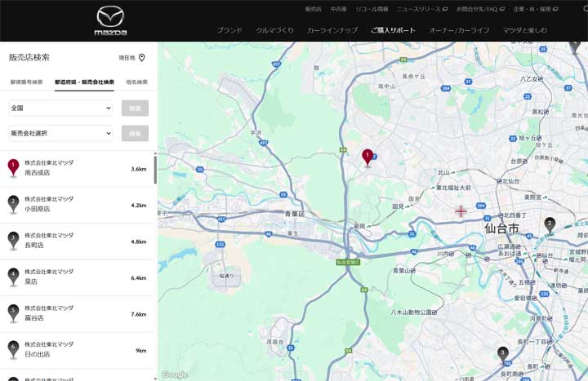Open the 販売会社選択 dealer company dropdown
588x381 pixels.
click(60, 133)
